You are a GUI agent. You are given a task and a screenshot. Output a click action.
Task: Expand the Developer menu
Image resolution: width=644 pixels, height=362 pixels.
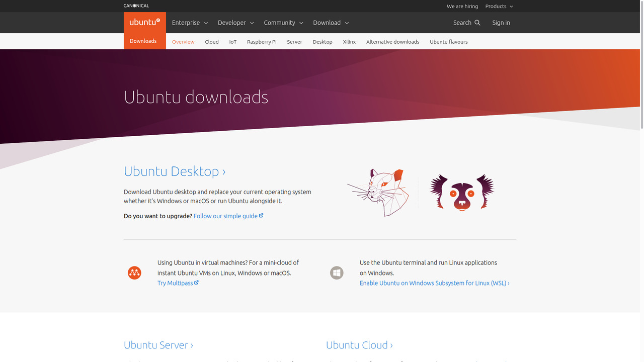coord(235,23)
